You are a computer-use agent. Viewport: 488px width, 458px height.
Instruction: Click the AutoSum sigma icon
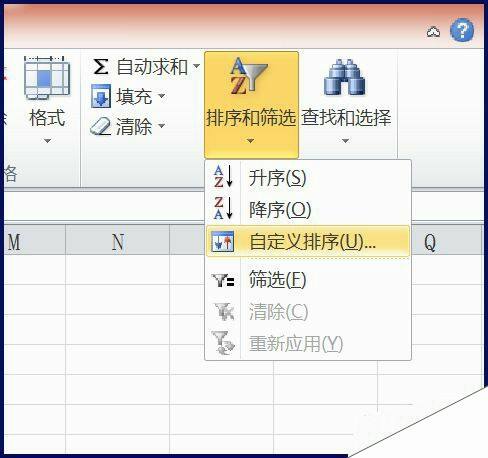(101, 66)
